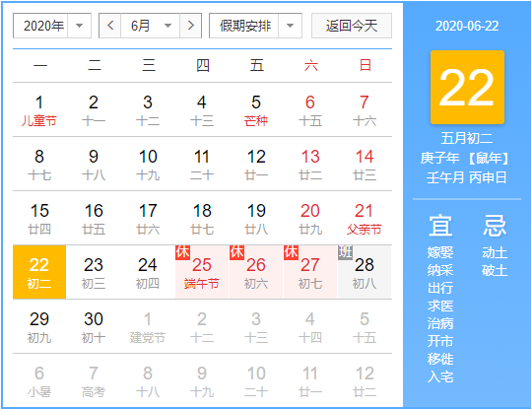Select highlighted date June 22
The image size is (532, 409).
(x=39, y=272)
